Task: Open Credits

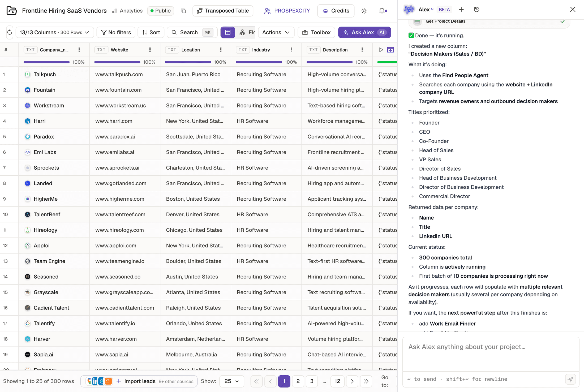Action: tap(336, 11)
